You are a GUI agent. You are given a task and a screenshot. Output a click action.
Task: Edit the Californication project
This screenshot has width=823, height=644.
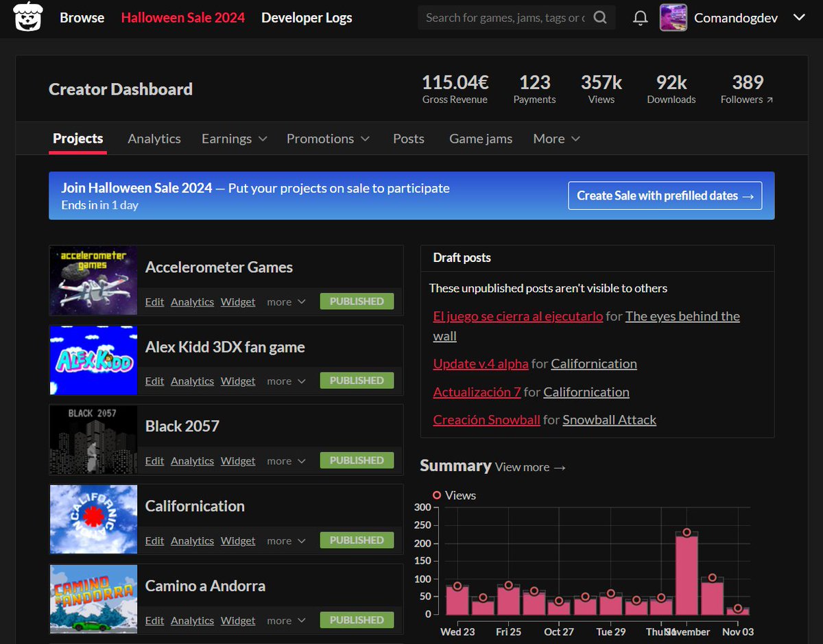[x=154, y=540]
